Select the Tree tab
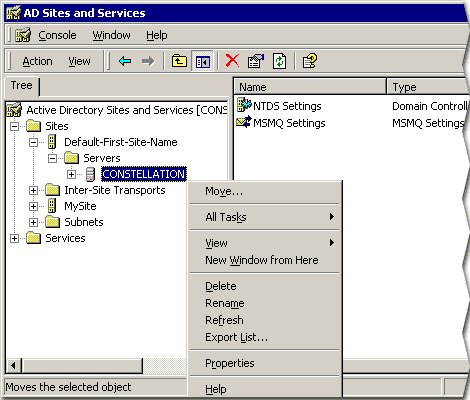 point(22,86)
